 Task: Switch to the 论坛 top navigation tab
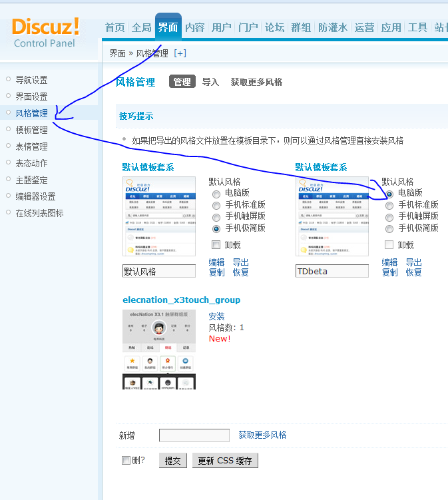coord(274,27)
